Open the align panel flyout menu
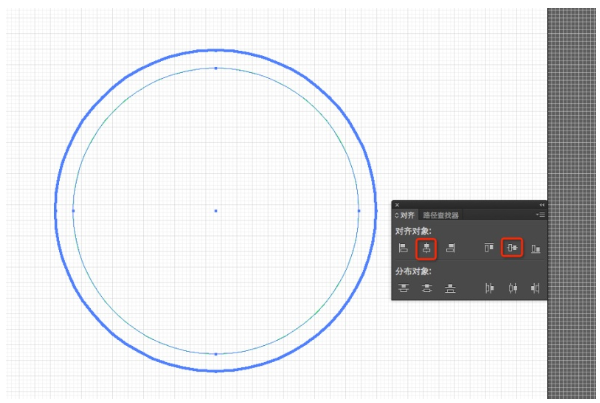 click(x=541, y=215)
